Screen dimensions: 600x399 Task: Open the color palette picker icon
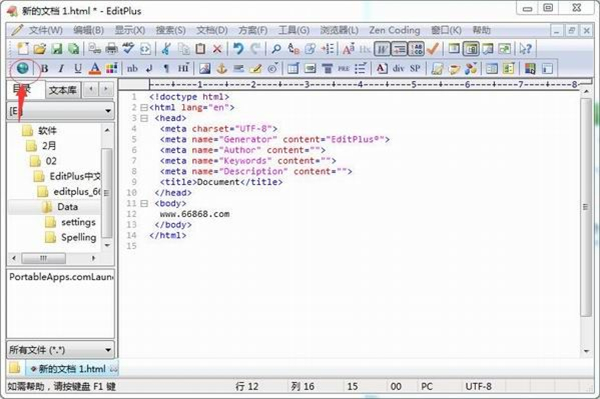(x=111, y=68)
